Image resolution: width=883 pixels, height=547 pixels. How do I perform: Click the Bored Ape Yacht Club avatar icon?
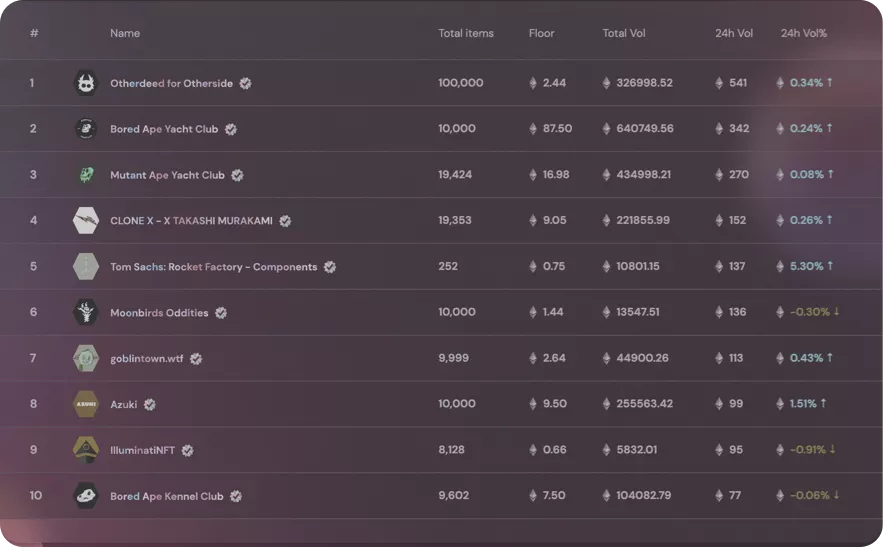pos(86,129)
